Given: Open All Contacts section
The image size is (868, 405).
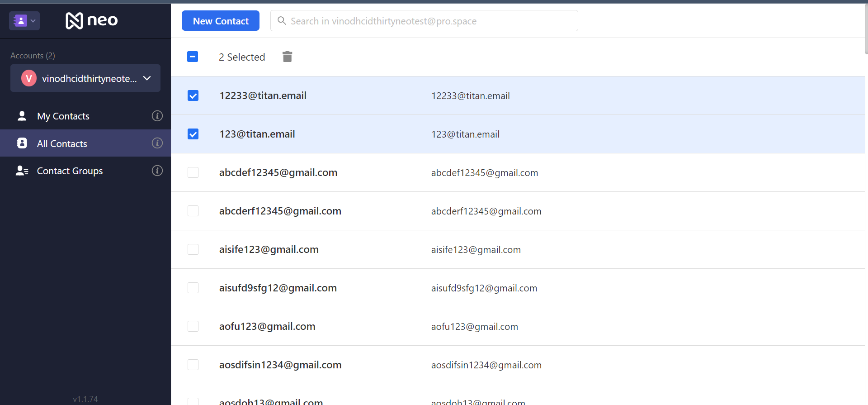Looking at the screenshot, I should tap(85, 143).
